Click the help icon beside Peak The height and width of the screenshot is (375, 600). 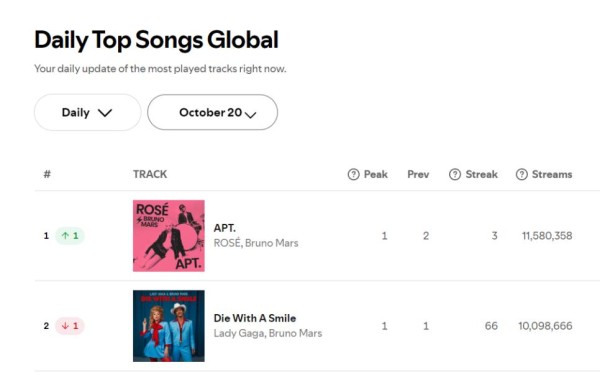pos(353,174)
